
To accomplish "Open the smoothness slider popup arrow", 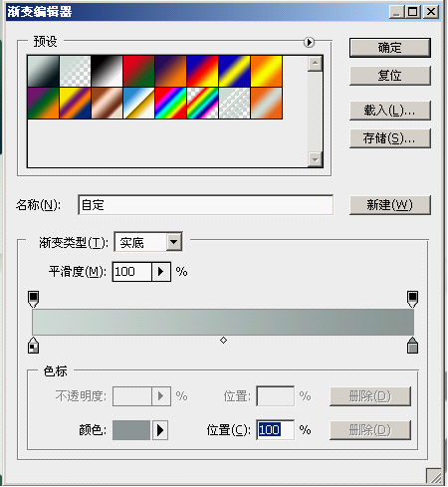I will [161, 272].
